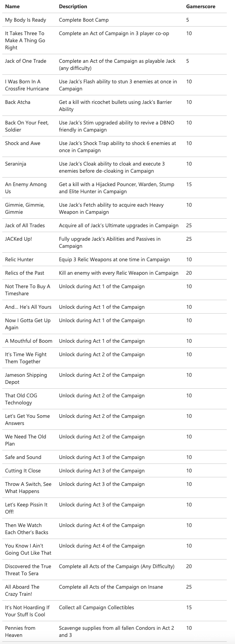This screenshot has height=644, width=235.
Task: Click the Gamerscore column header
Action: [x=201, y=6]
